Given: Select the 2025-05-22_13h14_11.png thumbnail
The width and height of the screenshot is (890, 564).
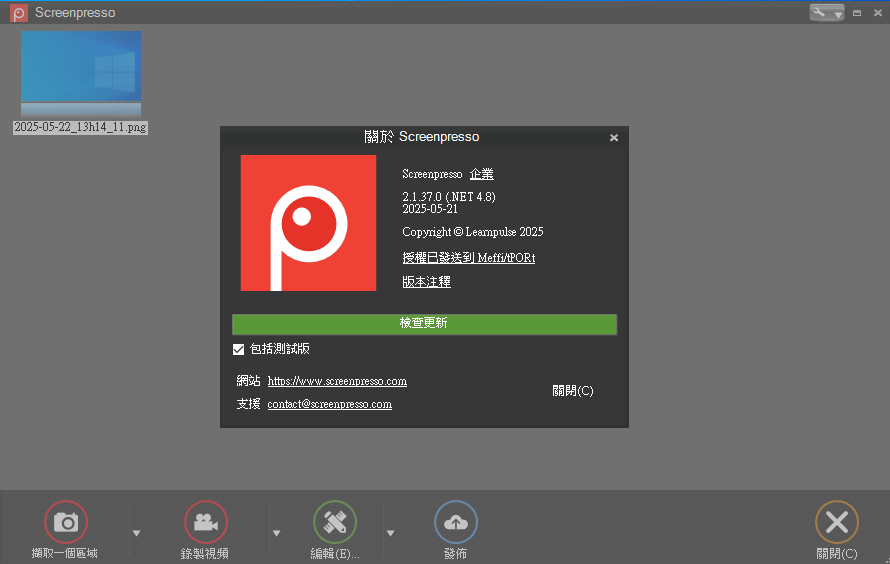Looking at the screenshot, I should pos(81,74).
